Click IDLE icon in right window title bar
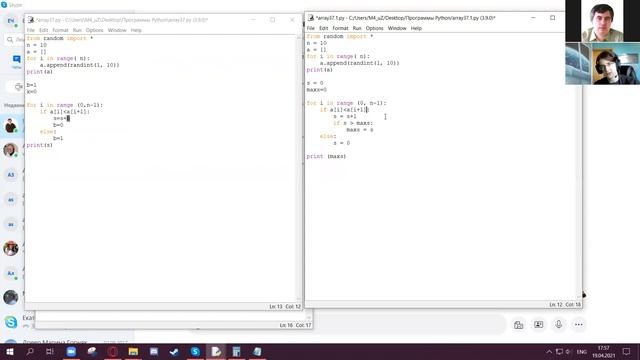The height and width of the screenshot is (360, 640). (311, 18)
